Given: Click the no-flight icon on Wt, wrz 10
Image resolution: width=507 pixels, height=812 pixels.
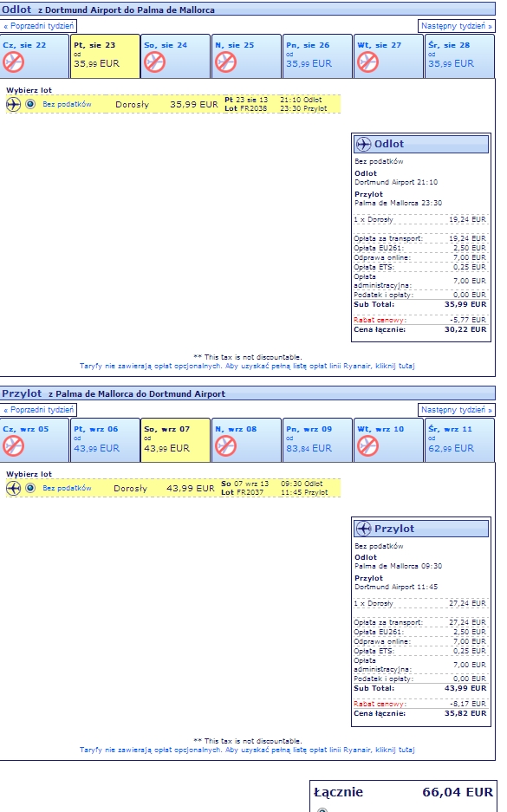Looking at the screenshot, I should (x=367, y=446).
